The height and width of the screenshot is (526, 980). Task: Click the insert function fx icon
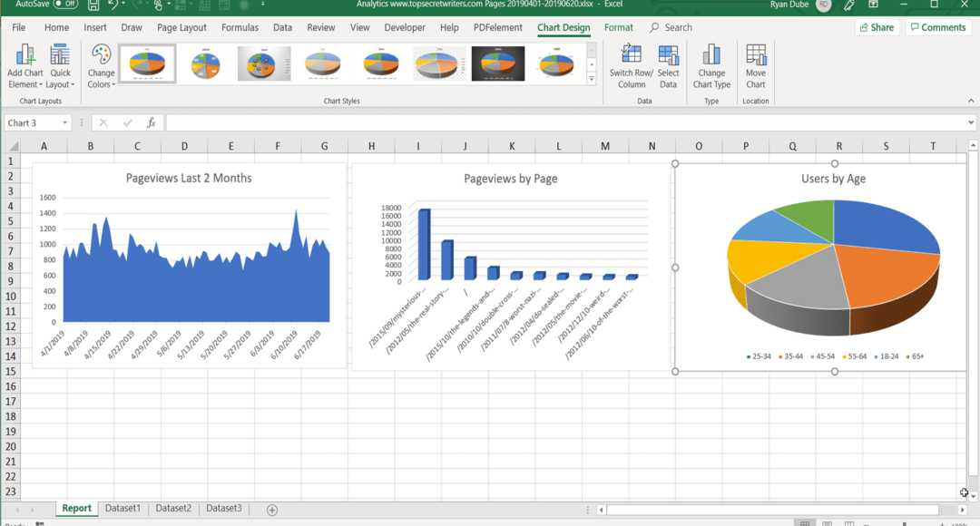click(151, 122)
